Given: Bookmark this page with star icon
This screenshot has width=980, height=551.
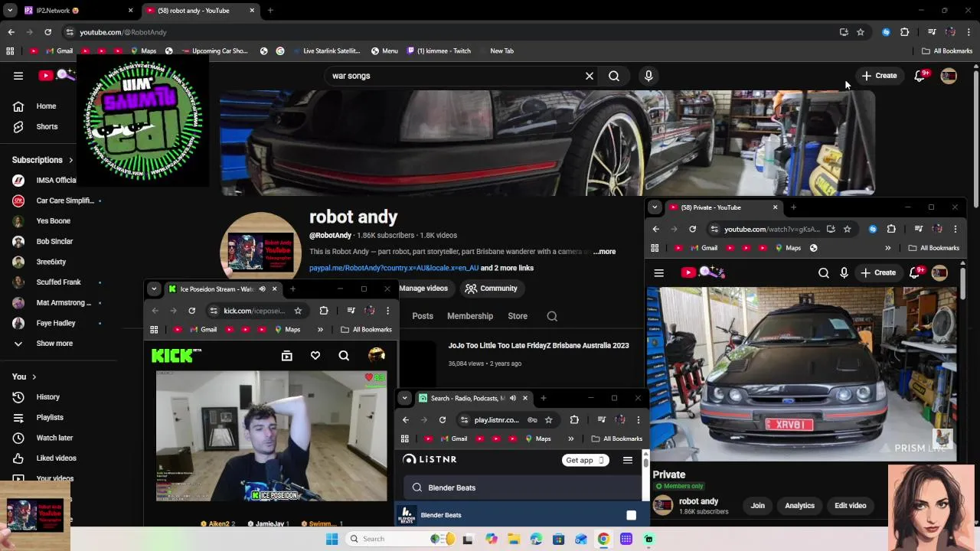Looking at the screenshot, I should (861, 32).
